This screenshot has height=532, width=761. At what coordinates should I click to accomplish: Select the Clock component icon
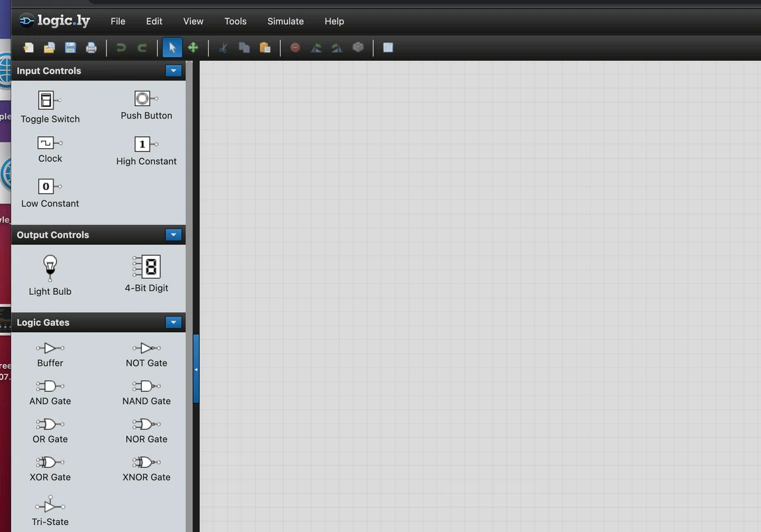[49, 143]
